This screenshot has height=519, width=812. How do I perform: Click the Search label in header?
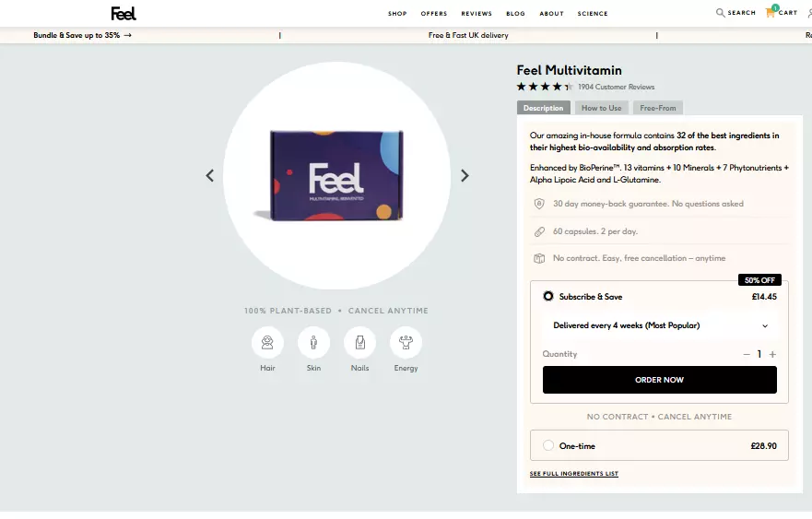tap(741, 12)
